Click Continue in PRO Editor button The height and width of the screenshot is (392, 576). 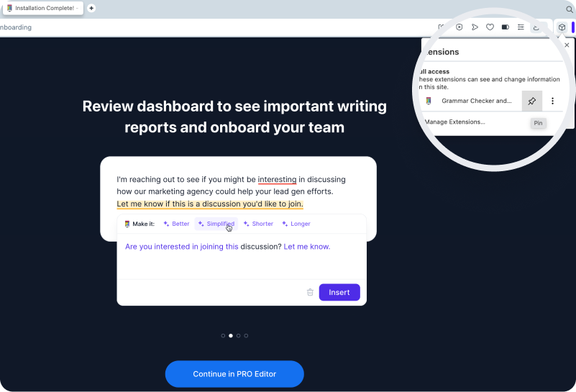click(x=234, y=374)
